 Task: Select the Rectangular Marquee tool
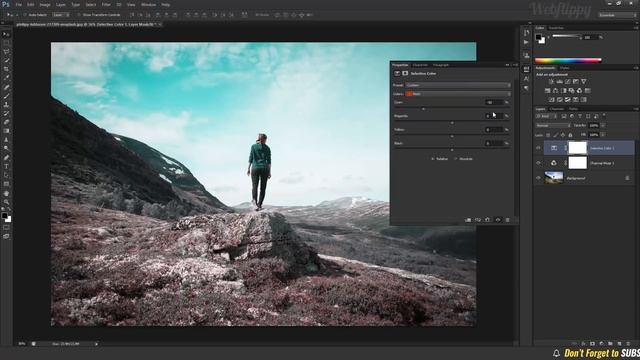click(x=6, y=43)
